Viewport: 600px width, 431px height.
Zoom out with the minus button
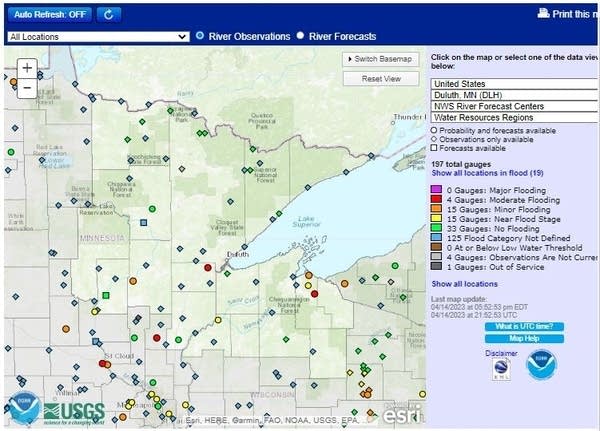click(27, 88)
